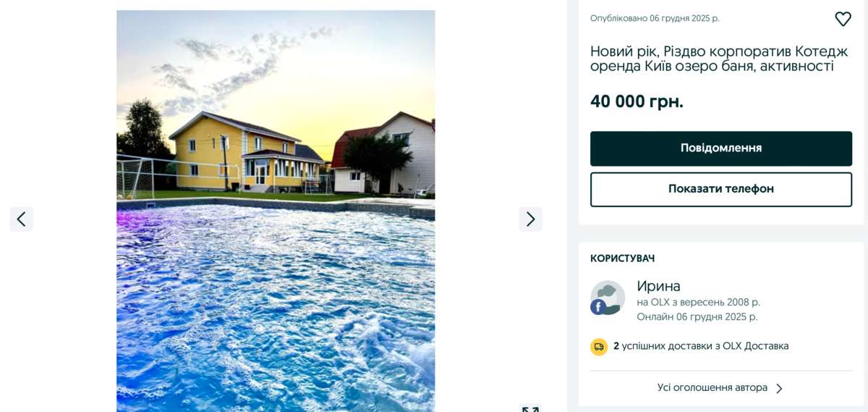This screenshot has height=412, width=868.
Task: Click the Опубліковано 06 грудня date text
Action: coord(655,19)
